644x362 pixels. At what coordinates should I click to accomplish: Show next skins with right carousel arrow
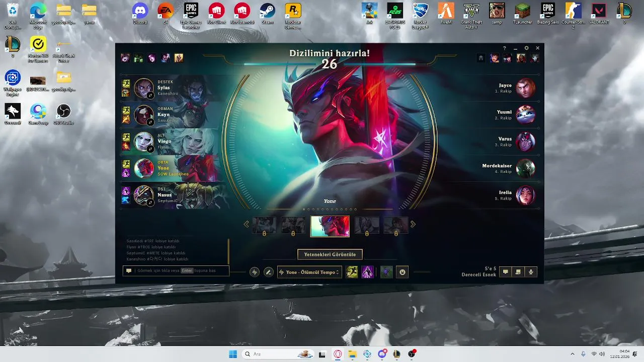pos(413,224)
